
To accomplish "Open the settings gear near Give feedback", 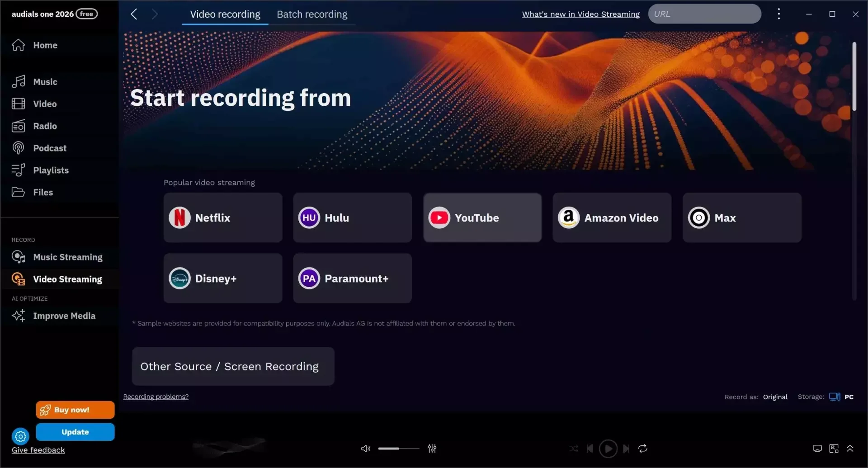I will coord(20,436).
